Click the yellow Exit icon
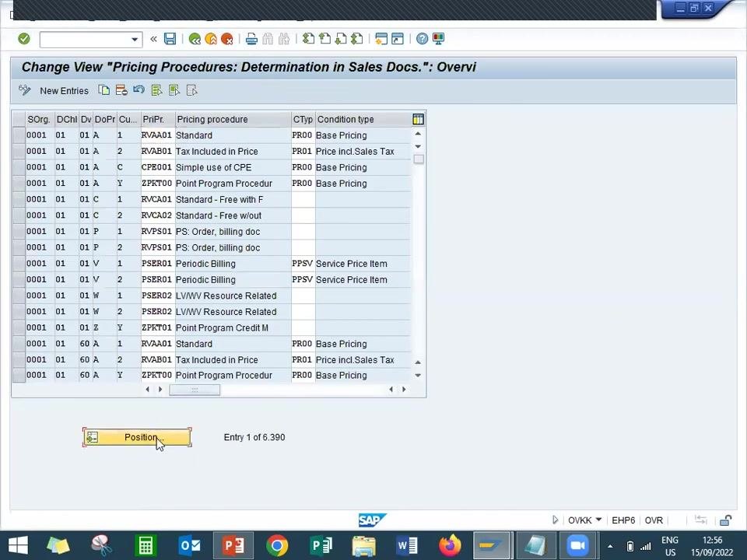 (211, 39)
